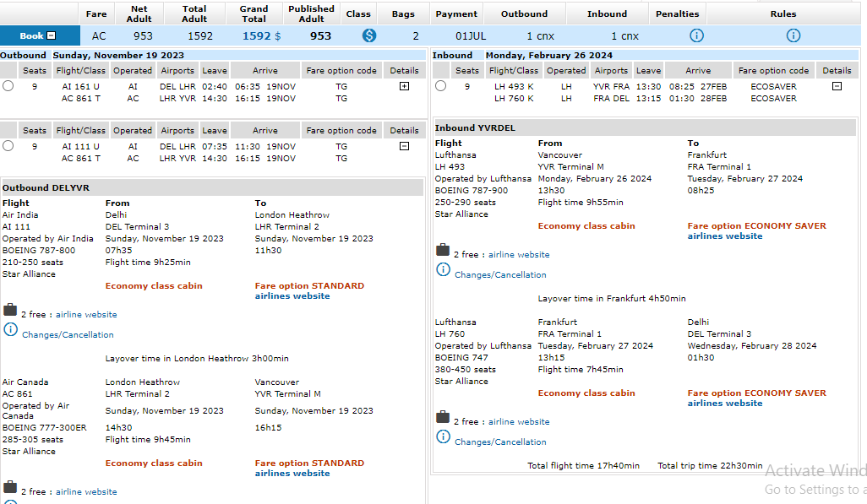Click info icon beside outbound AI 111 Changes/Cancellation
This screenshot has width=867, height=504.
coord(10,329)
